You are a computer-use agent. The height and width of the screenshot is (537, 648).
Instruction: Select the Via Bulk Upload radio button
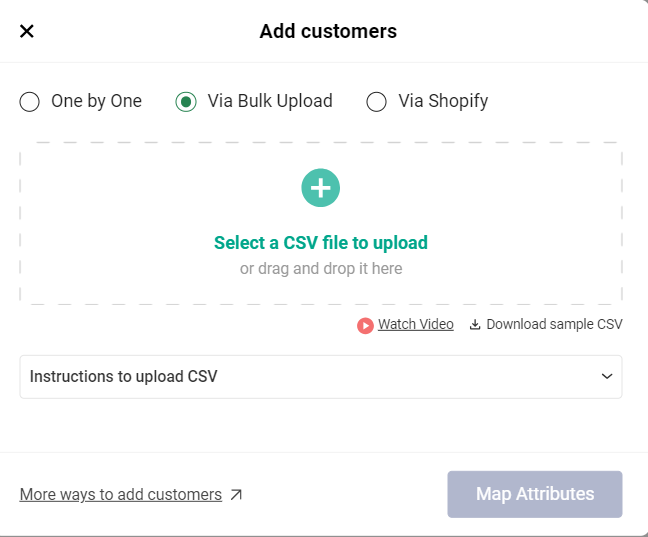pyautogui.click(x=186, y=101)
